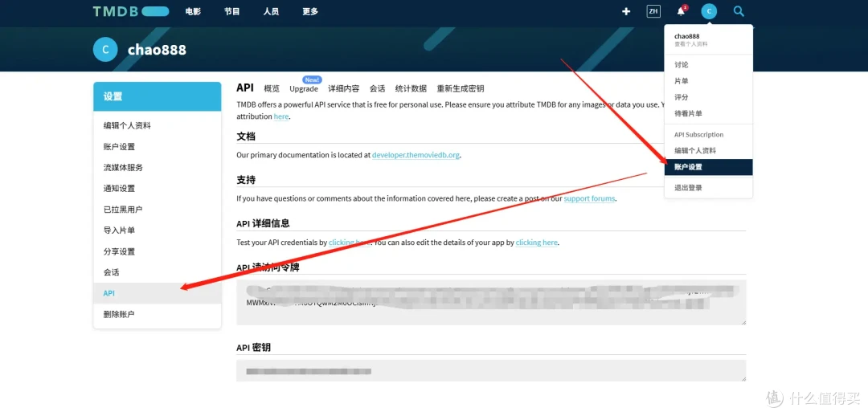The image size is (868, 416).
Task: Choose 片单 from user dropdown
Action: (x=709, y=81)
